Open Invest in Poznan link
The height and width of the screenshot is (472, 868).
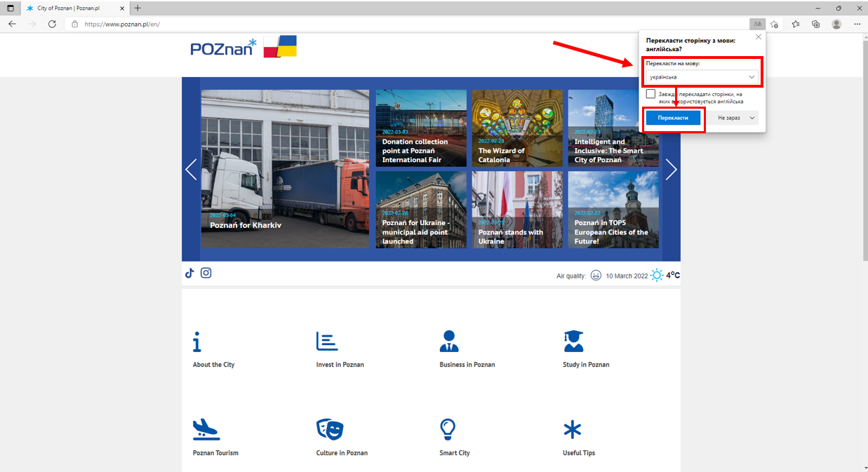(x=340, y=365)
